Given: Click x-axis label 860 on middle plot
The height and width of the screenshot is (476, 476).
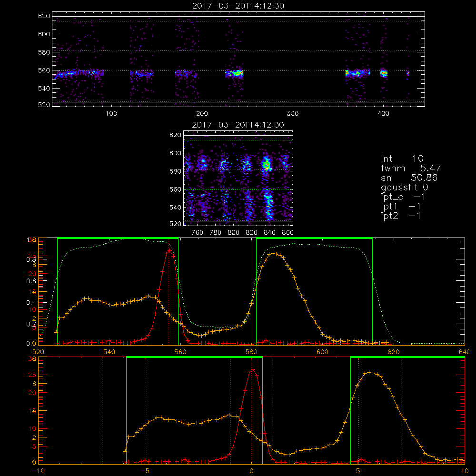Looking at the screenshot, I should pos(288,233).
